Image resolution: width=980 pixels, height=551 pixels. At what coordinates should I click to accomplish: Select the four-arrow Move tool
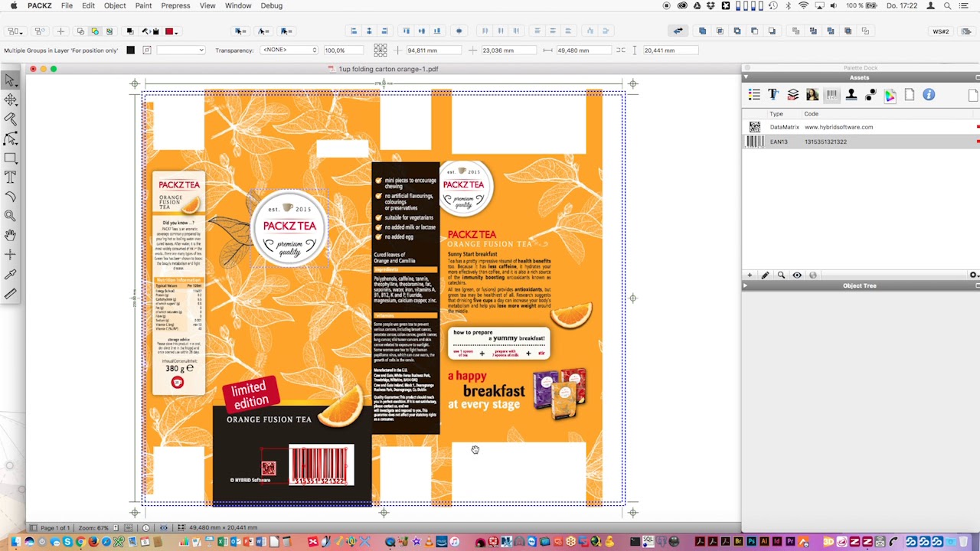[x=11, y=99]
